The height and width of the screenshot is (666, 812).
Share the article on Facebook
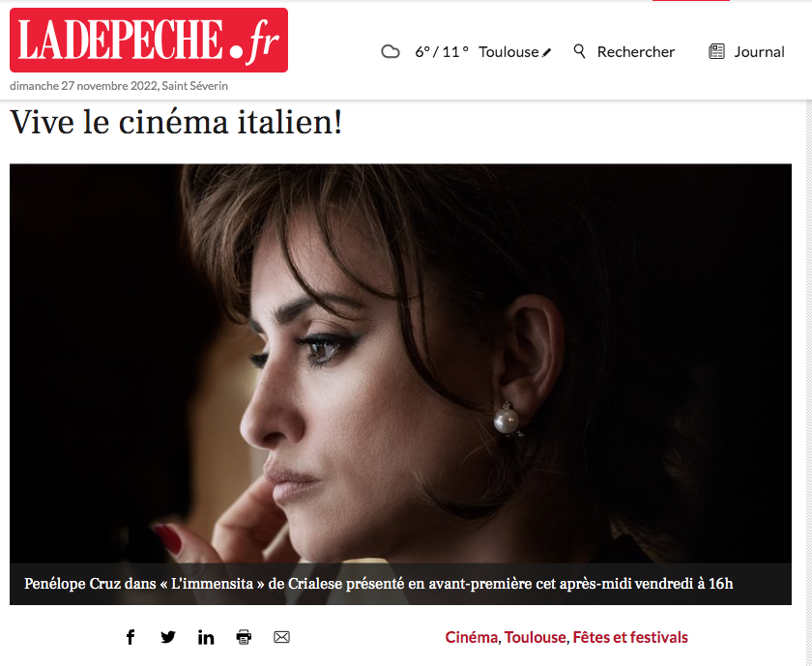click(x=130, y=637)
